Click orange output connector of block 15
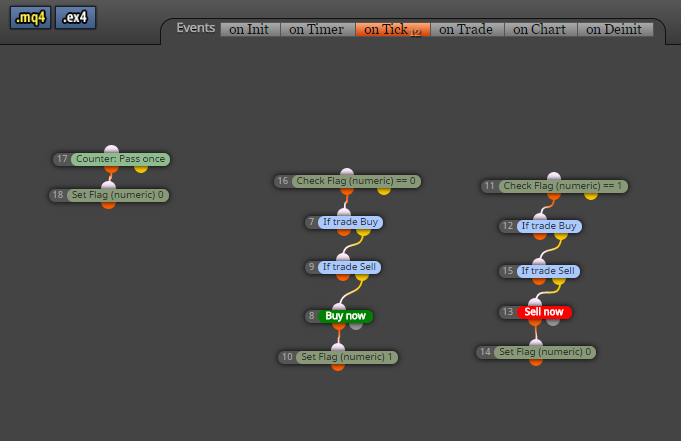This screenshot has width=681, height=441. pyautogui.click(x=539, y=281)
